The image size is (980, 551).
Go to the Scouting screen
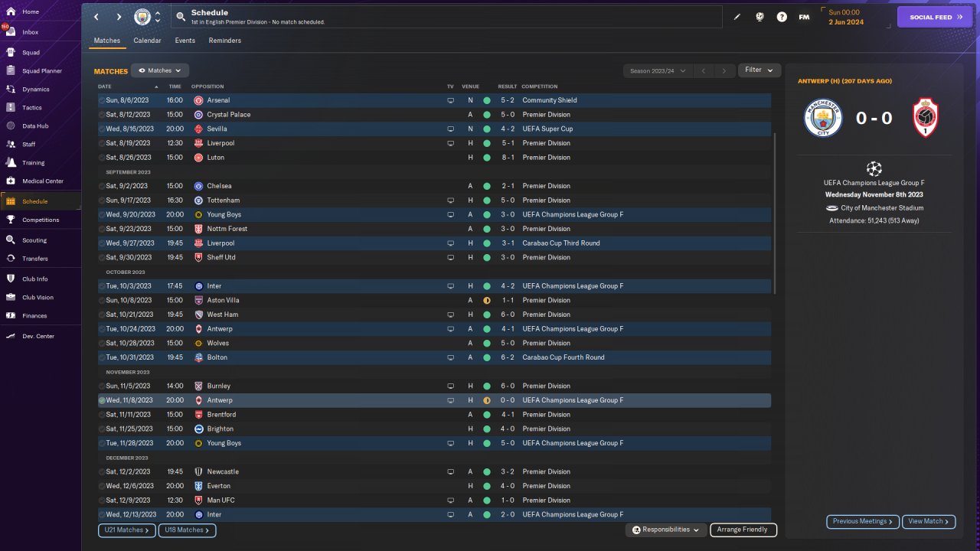(34, 240)
